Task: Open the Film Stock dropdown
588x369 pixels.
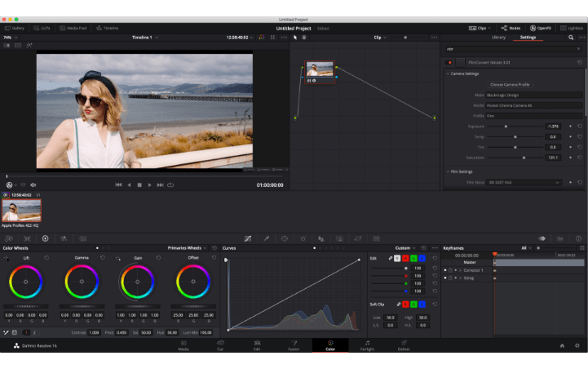Action: tap(524, 182)
